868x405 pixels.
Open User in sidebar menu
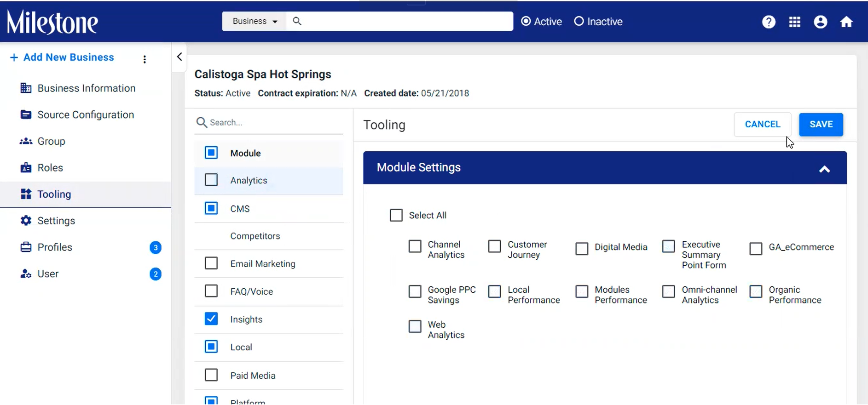(x=48, y=274)
